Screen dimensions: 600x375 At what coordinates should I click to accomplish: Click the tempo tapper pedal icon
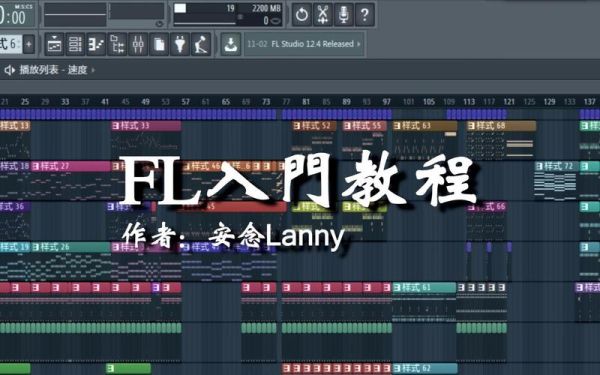pyautogui.click(x=201, y=44)
